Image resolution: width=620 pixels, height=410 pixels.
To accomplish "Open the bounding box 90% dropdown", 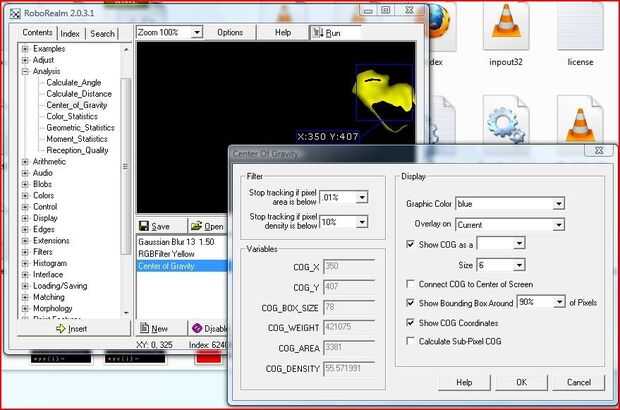I will (559, 302).
